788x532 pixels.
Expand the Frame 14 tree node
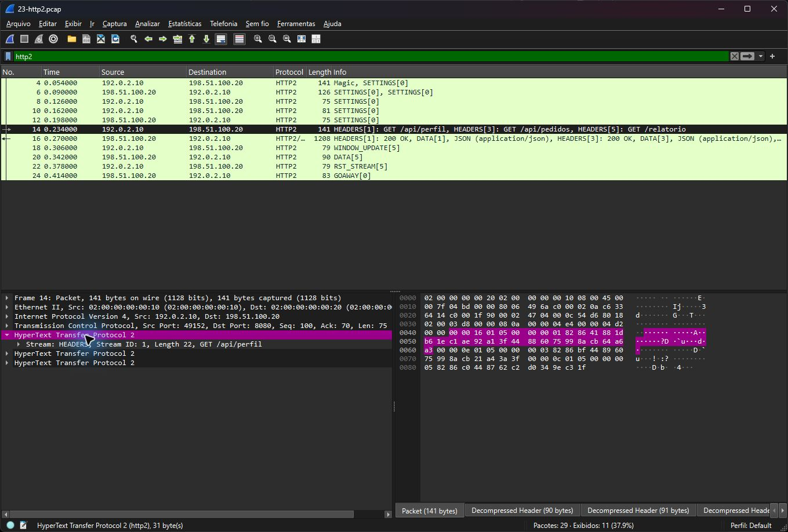7,298
